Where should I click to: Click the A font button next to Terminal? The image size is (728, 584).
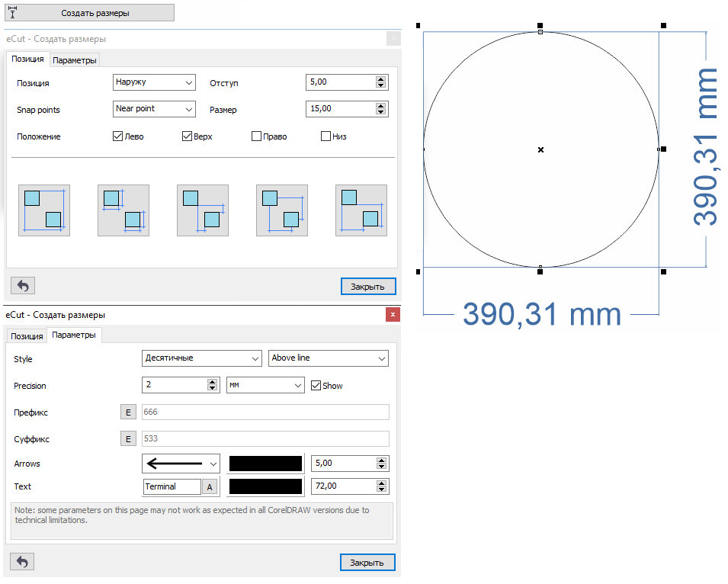click(x=209, y=486)
